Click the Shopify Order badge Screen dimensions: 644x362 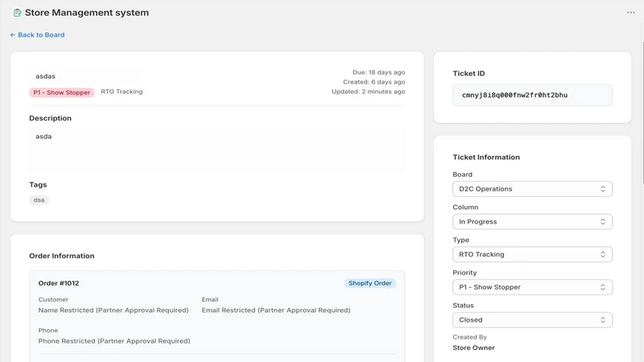click(x=369, y=283)
